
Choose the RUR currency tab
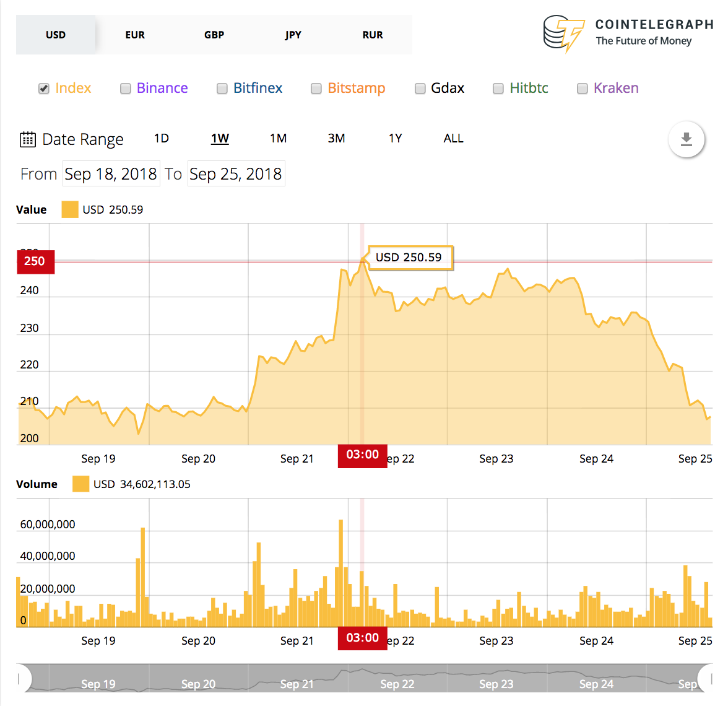[x=373, y=35]
